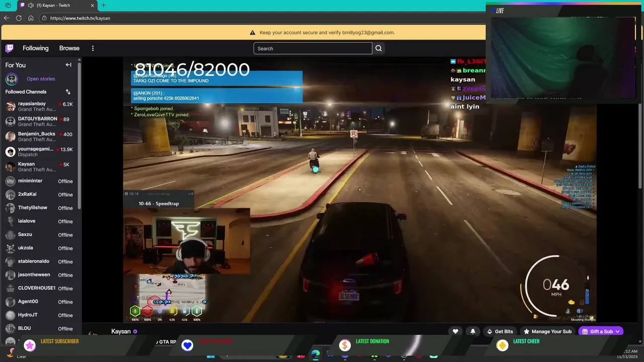The image size is (644, 362).
Task: Open the Gift a Sub dropdown
Action: pos(601,331)
